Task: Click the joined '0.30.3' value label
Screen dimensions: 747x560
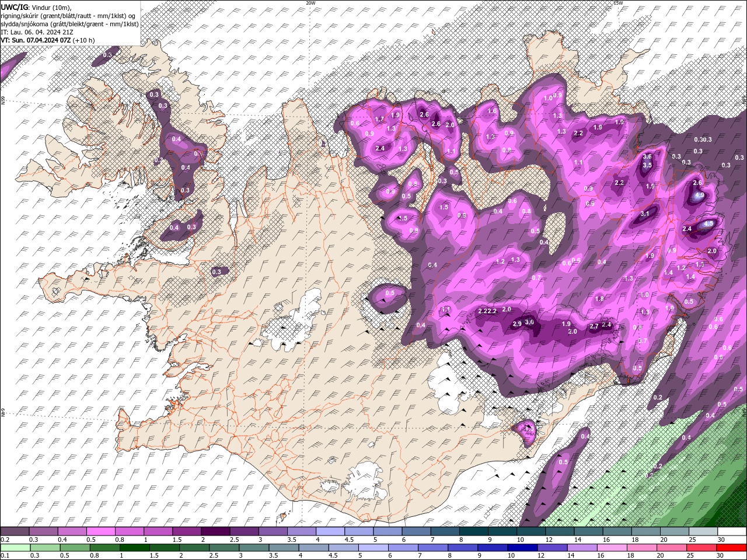Action: coord(703,139)
